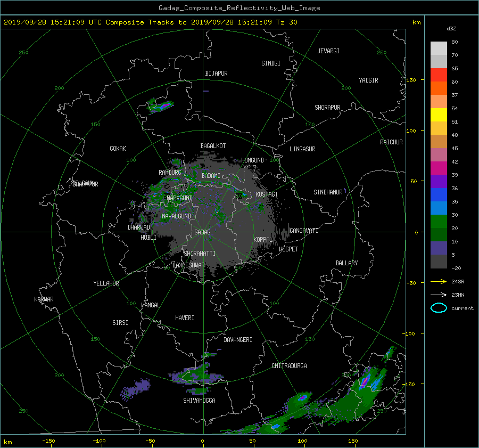
Task: Click the DAVANGERI label
Action: coord(238,340)
